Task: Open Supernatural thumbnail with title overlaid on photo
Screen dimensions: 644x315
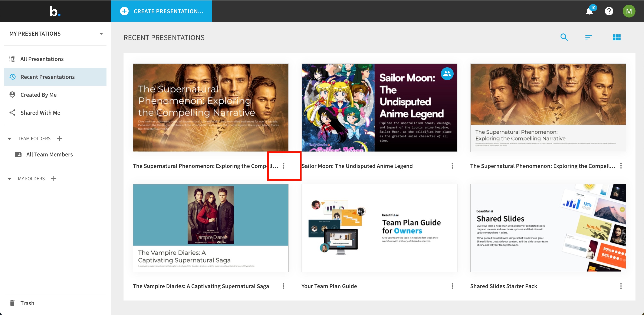Action: 210,108
